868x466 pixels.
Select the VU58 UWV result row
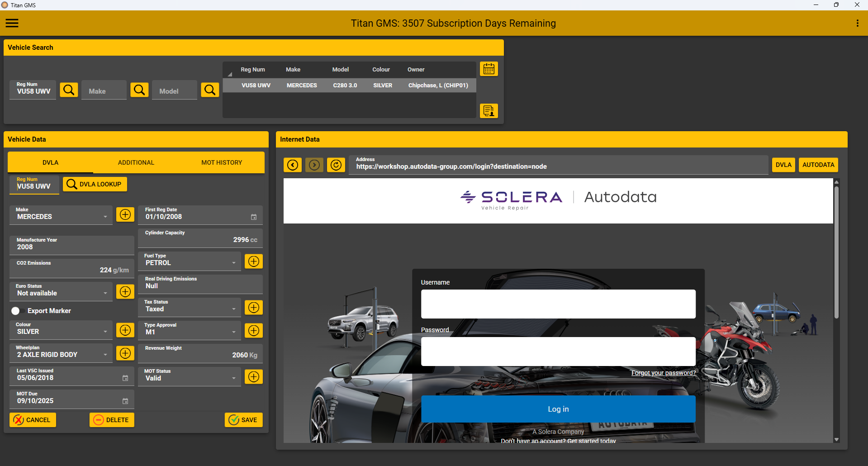pyautogui.click(x=349, y=86)
